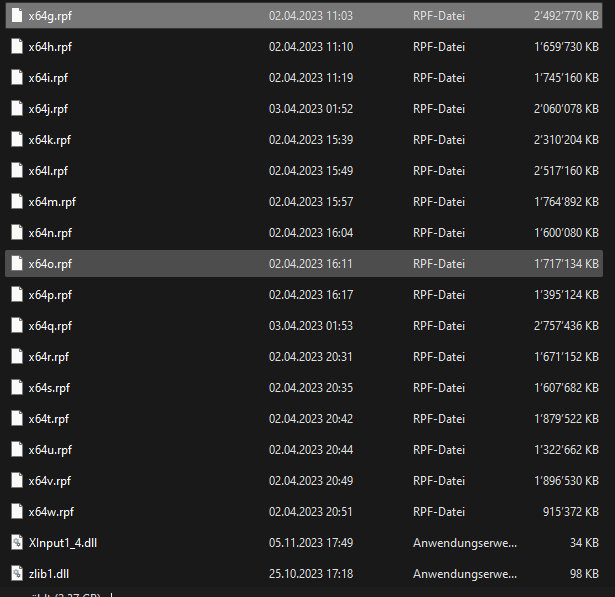The width and height of the screenshot is (615, 597).
Task: Click the x64t.rpf file icon
Action: click(16, 419)
